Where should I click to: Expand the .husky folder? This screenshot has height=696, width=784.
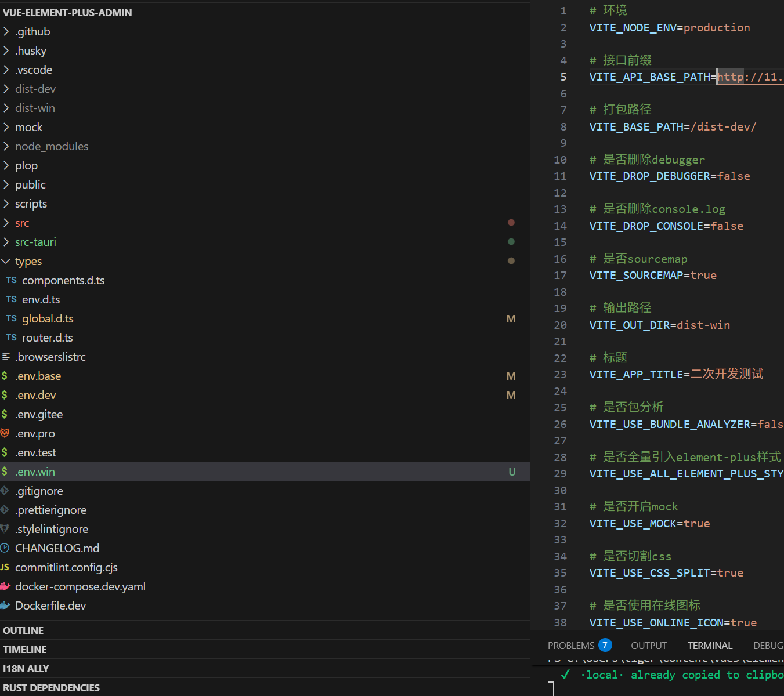(x=6, y=50)
